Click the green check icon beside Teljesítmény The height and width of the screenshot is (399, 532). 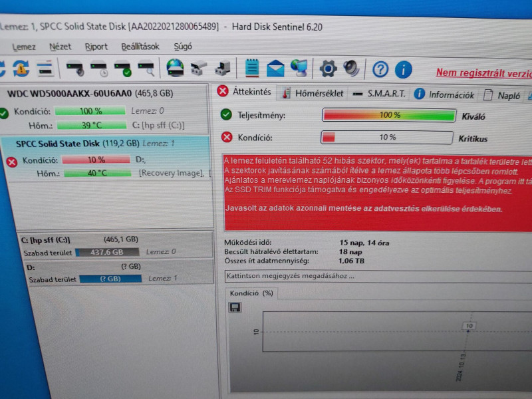click(x=226, y=114)
